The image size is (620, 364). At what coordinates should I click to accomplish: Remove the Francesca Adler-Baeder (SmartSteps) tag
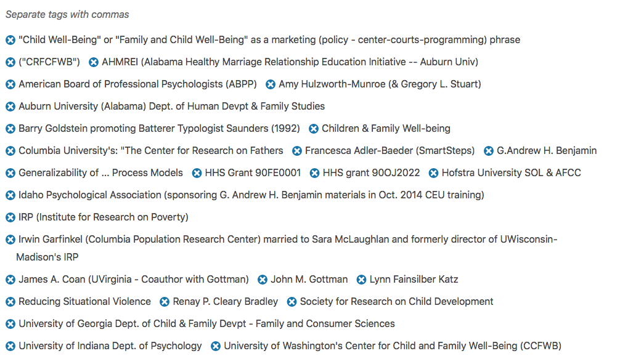(297, 151)
